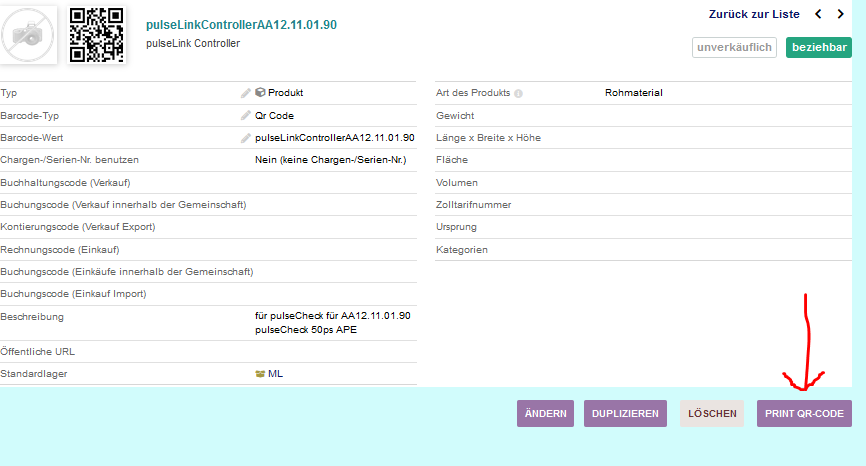The image size is (866, 466).
Task: Click the Volumen label
Action: click(457, 183)
